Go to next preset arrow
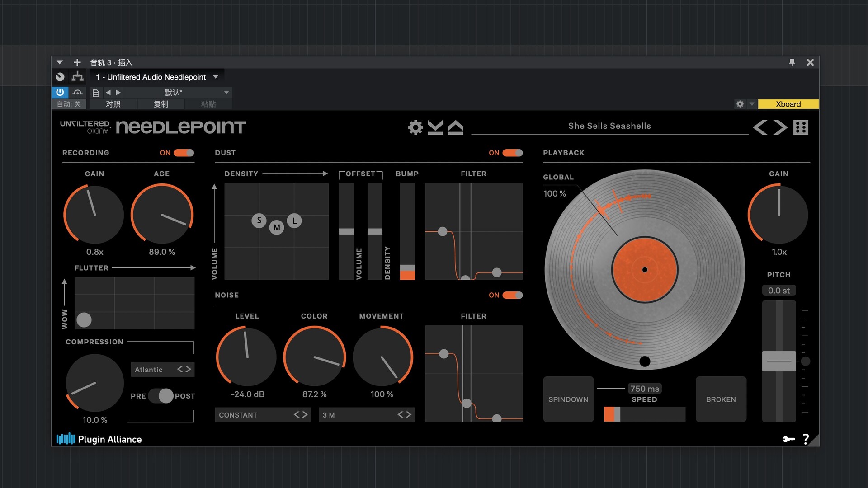868x488 pixels. click(780, 127)
